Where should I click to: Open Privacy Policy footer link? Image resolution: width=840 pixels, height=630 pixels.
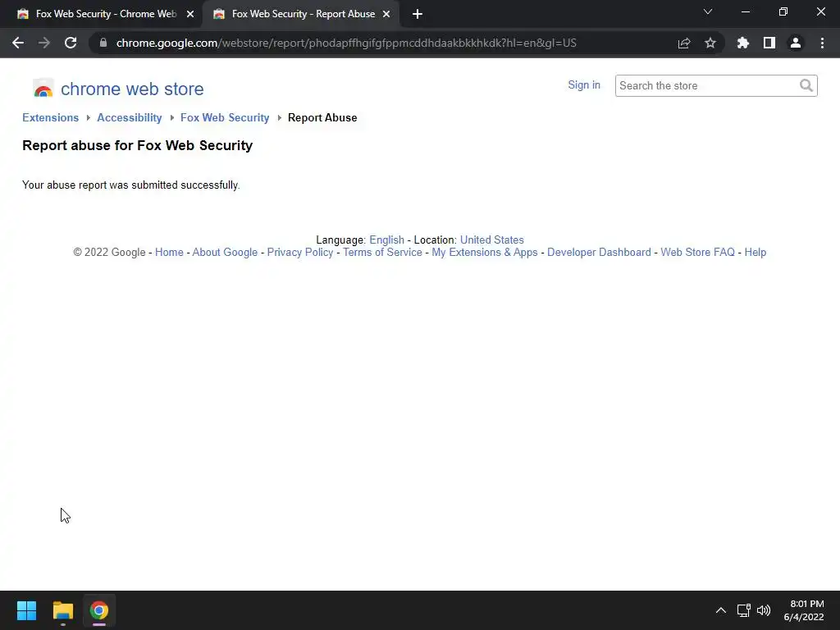click(300, 253)
